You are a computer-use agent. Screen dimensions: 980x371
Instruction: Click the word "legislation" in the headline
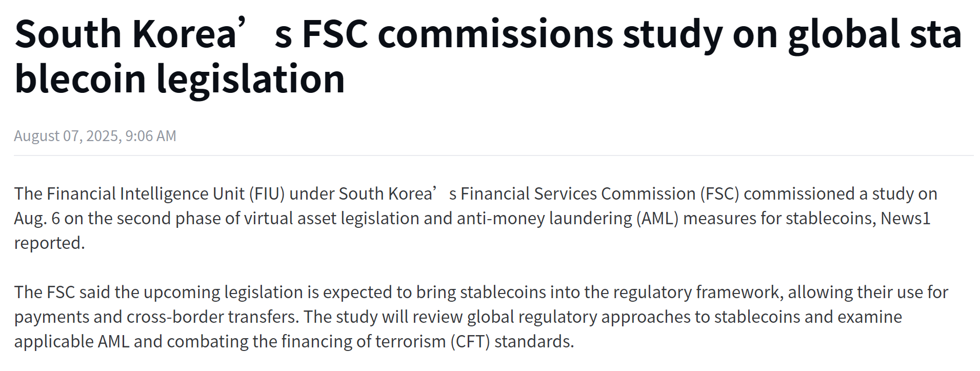pos(250,80)
